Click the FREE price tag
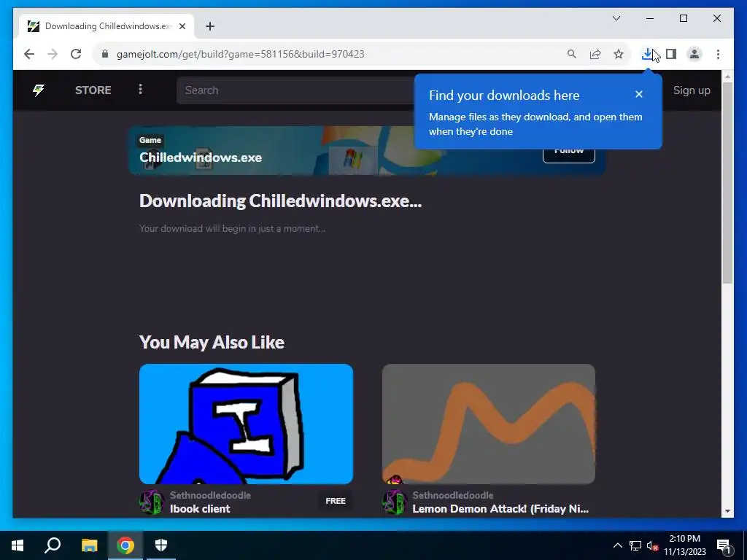 (x=336, y=501)
